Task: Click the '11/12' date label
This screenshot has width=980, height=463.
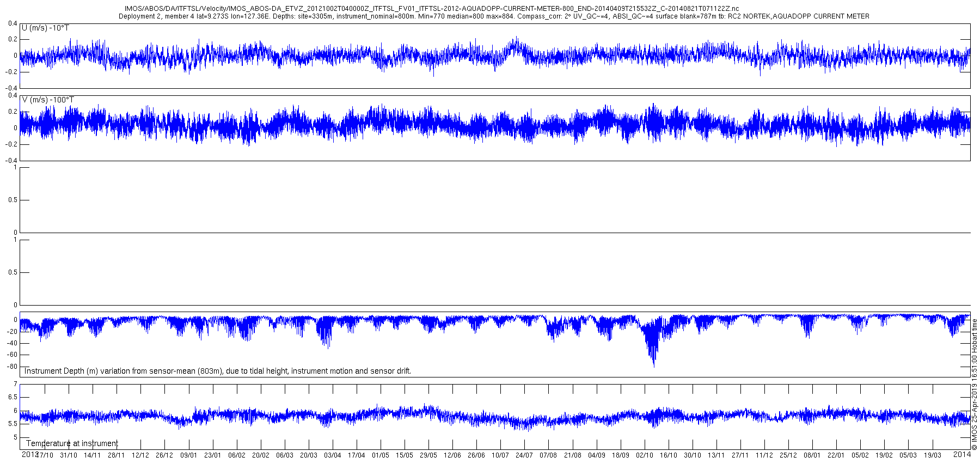Action: click(764, 455)
